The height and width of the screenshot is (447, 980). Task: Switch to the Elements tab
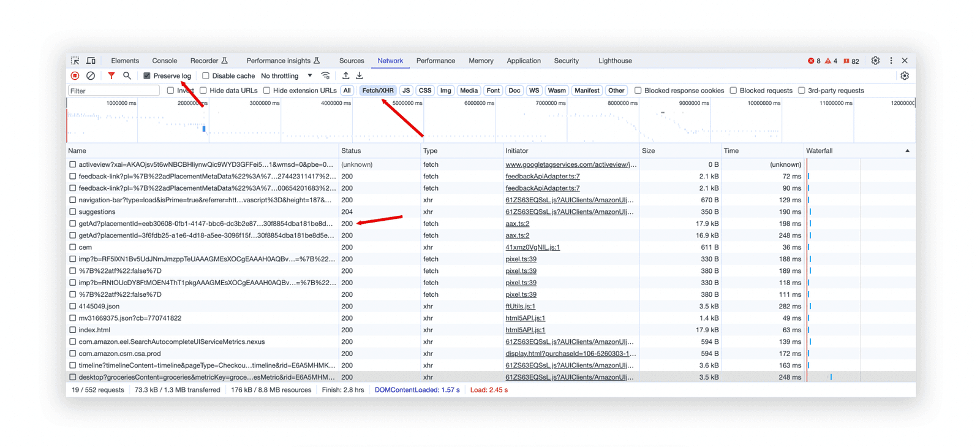pyautogui.click(x=125, y=61)
